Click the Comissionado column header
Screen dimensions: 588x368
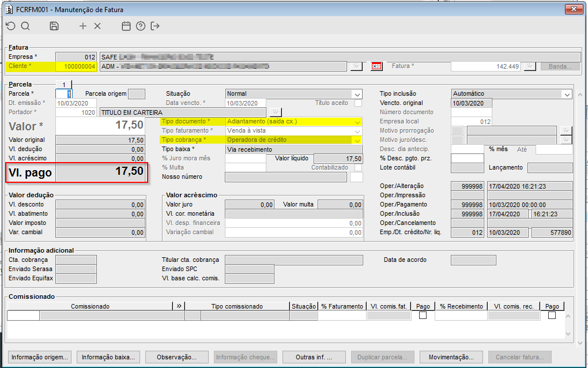[90, 306]
